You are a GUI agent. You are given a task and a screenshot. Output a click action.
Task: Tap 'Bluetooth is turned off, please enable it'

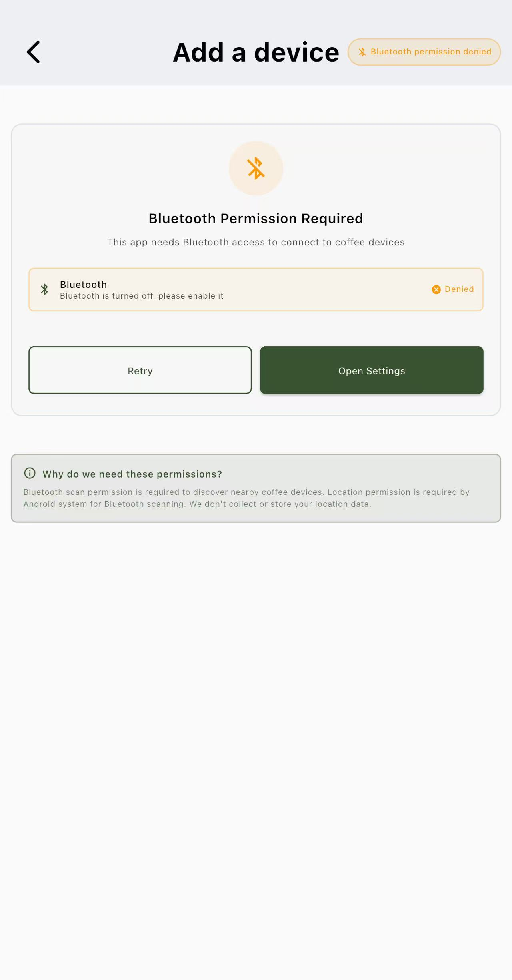point(142,296)
